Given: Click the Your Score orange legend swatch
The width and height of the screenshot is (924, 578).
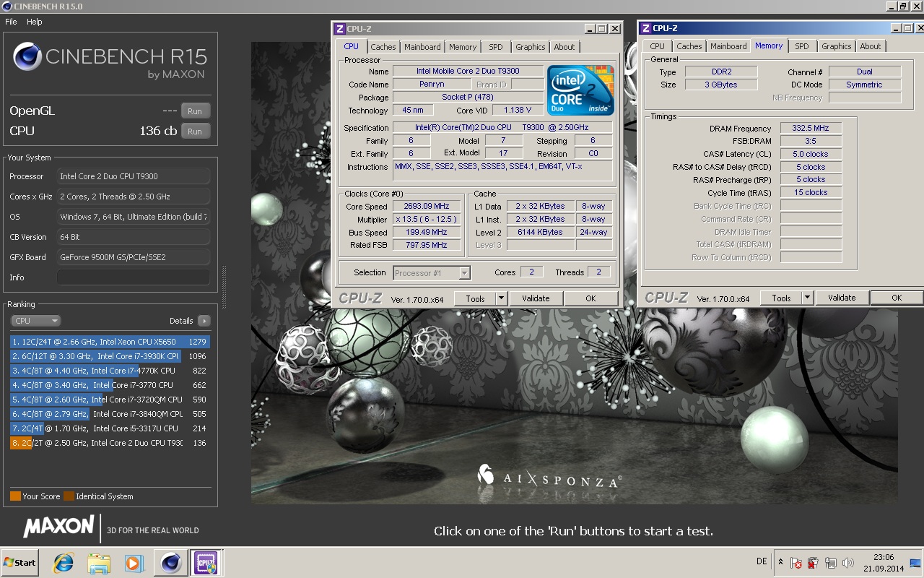Looking at the screenshot, I should coord(15,496).
